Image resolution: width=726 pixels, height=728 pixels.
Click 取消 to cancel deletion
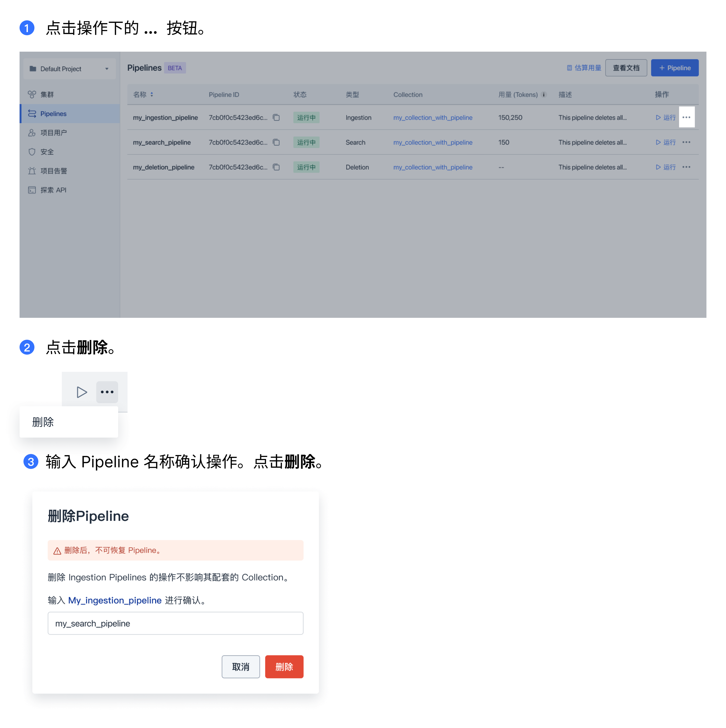[x=241, y=667]
